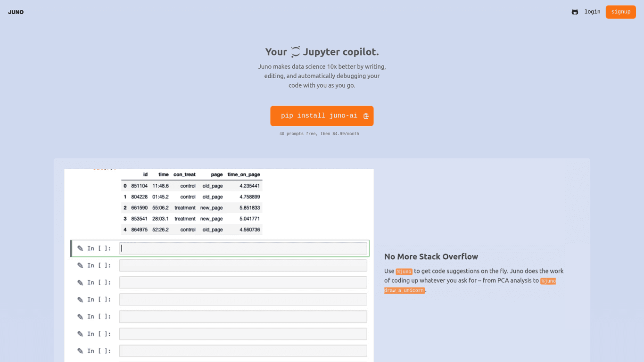Click the pencil icon on the sixth cell
The height and width of the screenshot is (362, 644).
pyautogui.click(x=80, y=334)
